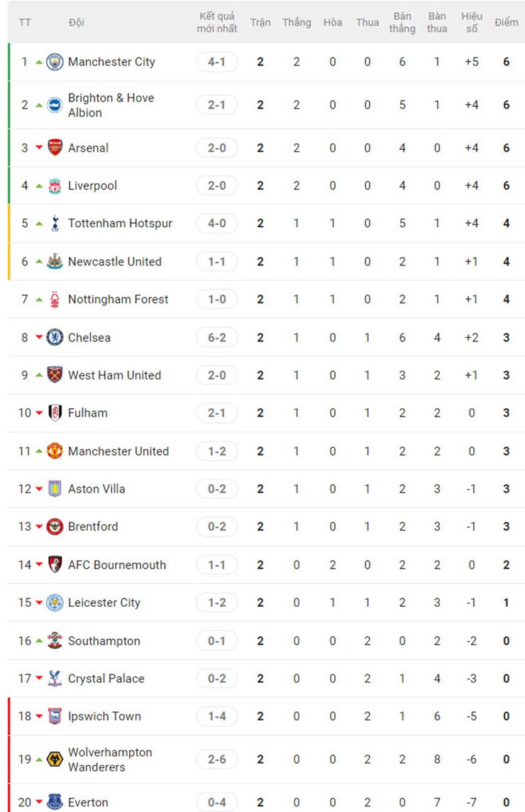Click the Ipswich Town crest icon
The width and height of the screenshot is (525, 812).
55,716
